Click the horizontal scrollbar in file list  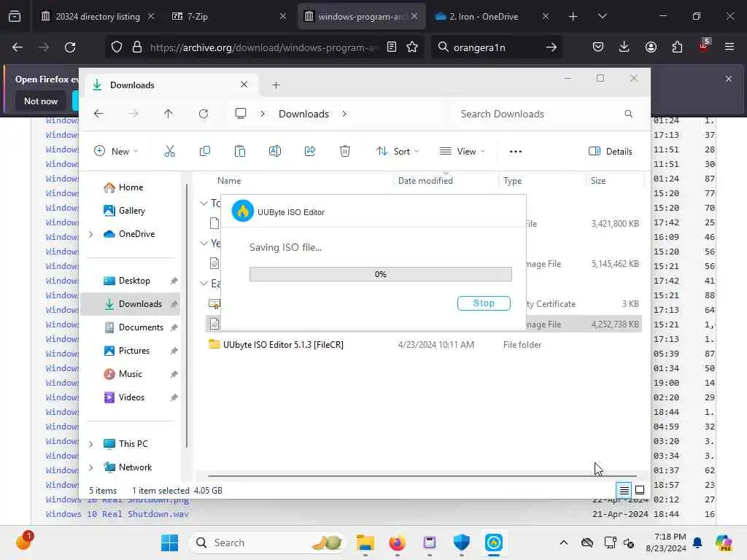422,475
